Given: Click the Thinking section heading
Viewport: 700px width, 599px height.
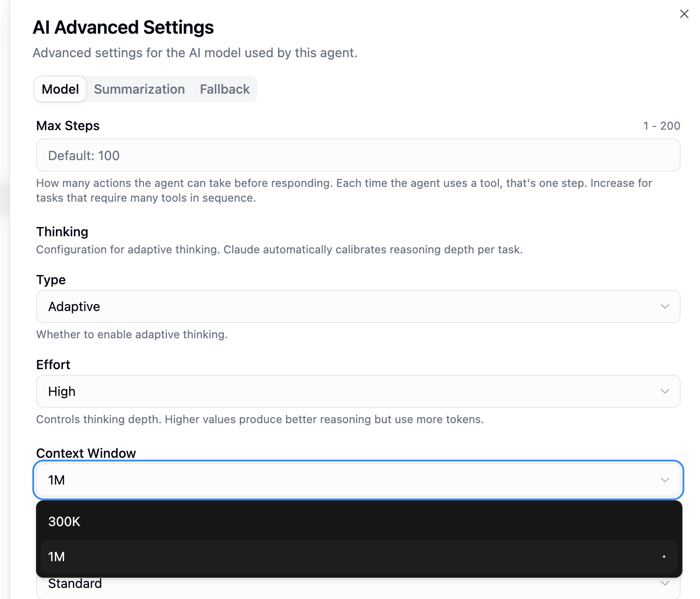Looking at the screenshot, I should click(x=62, y=232).
